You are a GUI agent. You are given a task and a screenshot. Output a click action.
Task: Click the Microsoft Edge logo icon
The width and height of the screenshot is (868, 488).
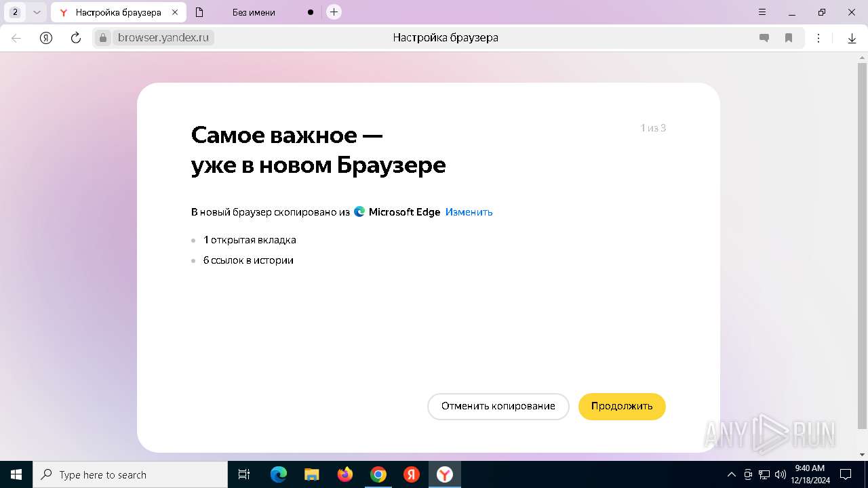pos(359,211)
